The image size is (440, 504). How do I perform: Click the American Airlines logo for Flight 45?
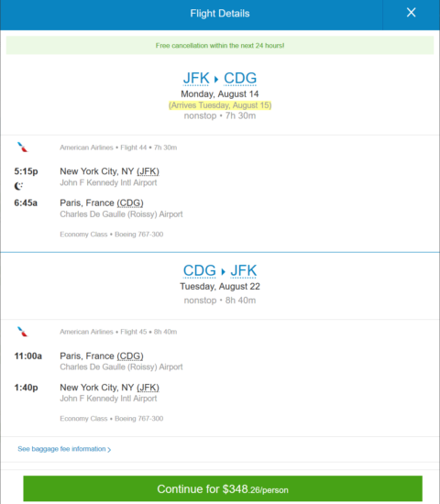pos(23,332)
